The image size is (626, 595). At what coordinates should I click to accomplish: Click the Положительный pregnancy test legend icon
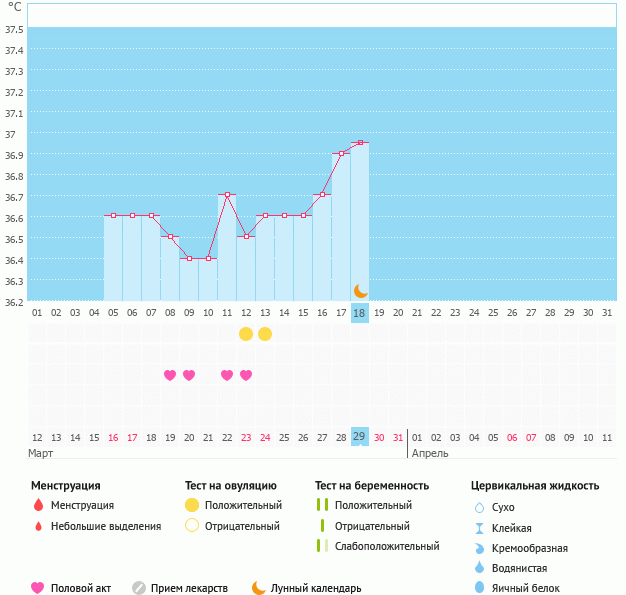[x=322, y=505]
